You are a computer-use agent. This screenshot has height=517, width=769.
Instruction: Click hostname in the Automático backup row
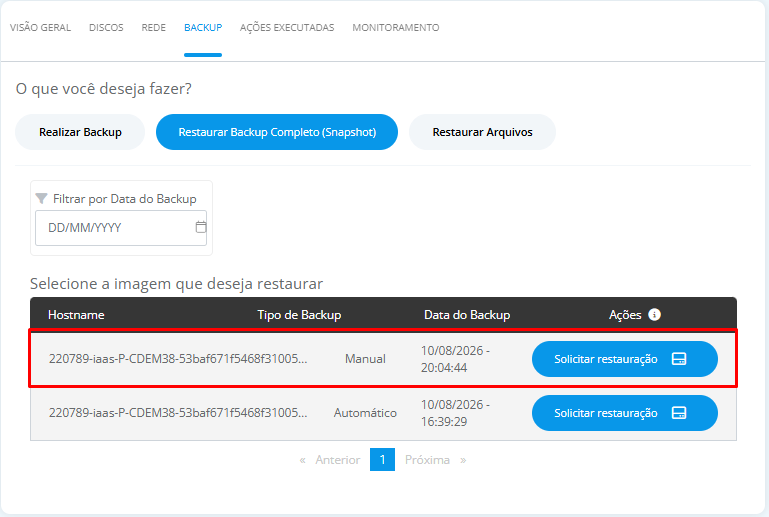click(178, 413)
